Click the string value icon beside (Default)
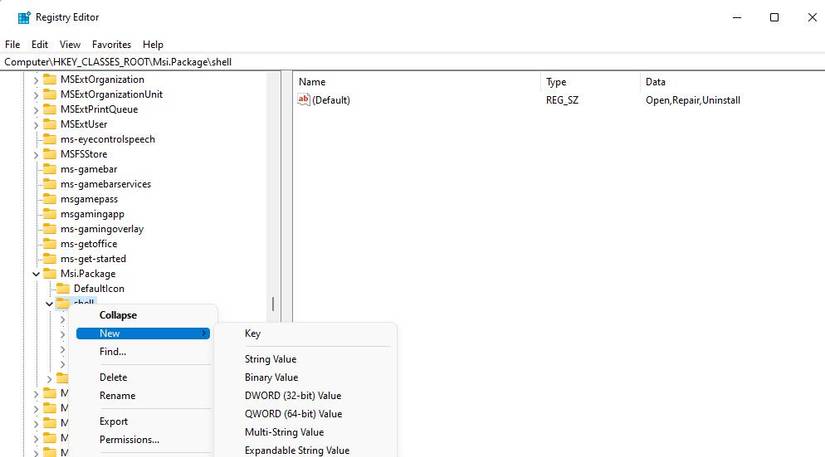Image resolution: width=825 pixels, height=457 pixels. click(x=304, y=99)
